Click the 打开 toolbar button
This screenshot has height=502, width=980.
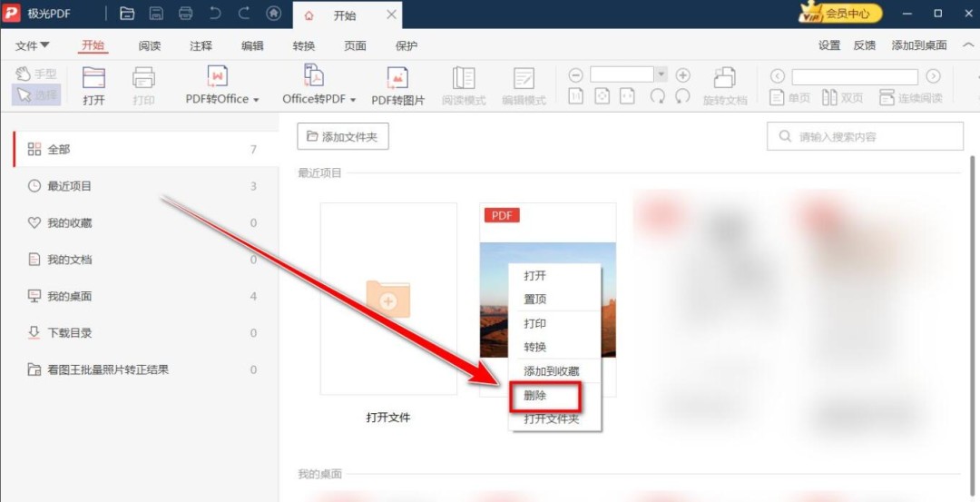point(93,86)
